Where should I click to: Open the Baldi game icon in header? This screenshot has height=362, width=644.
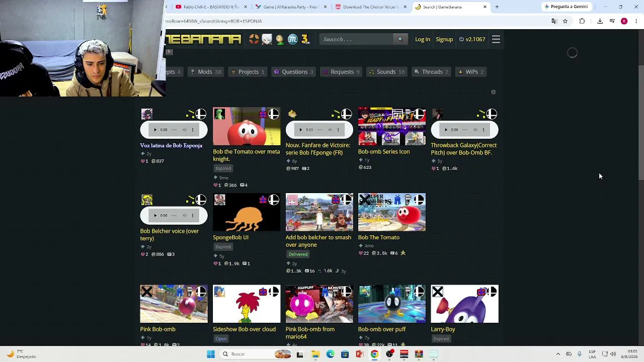coord(280,39)
